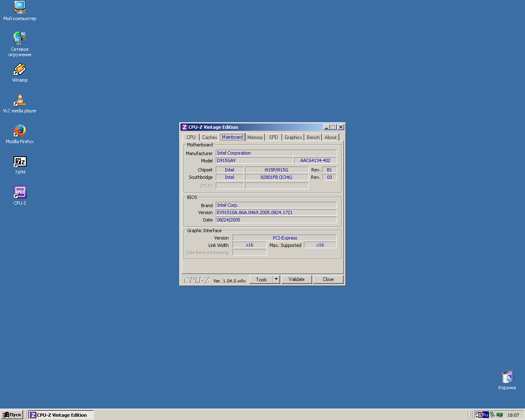Click the Validate button
Image resolution: width=525 pixels, height=420 pixels.
coord(297,279)
